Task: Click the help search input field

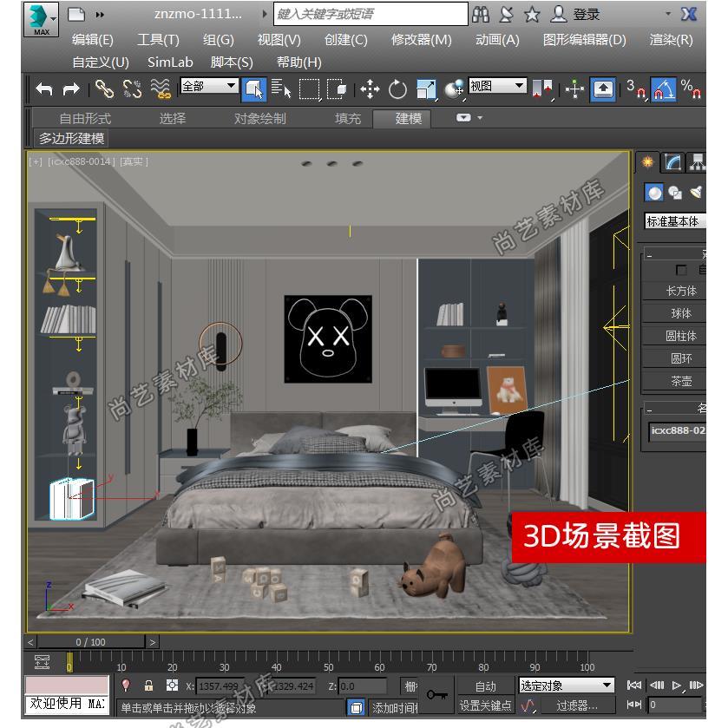Action: pyautogui.click(x=371, y=14)
